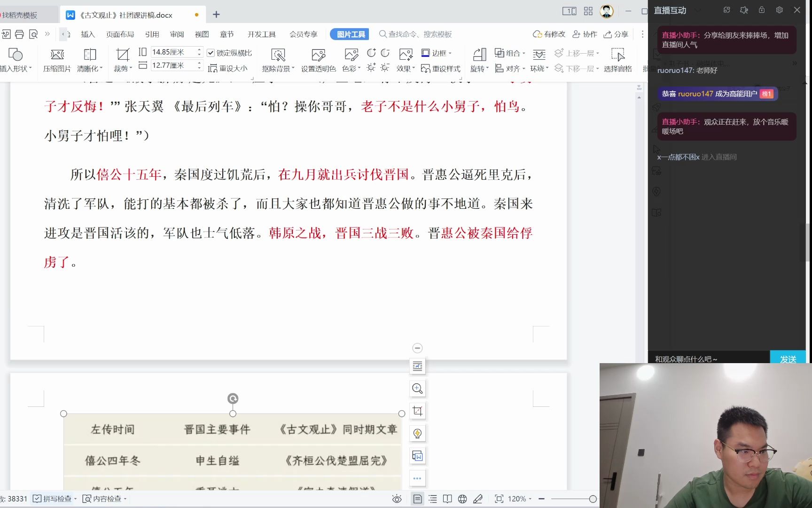Toggle the 锁定纵横比 lock aspect ratio checkbox

(x=211, y=53)
